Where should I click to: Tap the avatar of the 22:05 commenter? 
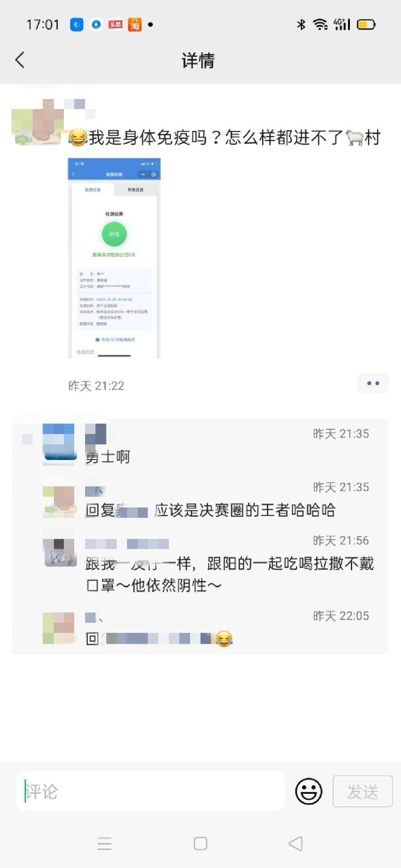coord(58,628)
